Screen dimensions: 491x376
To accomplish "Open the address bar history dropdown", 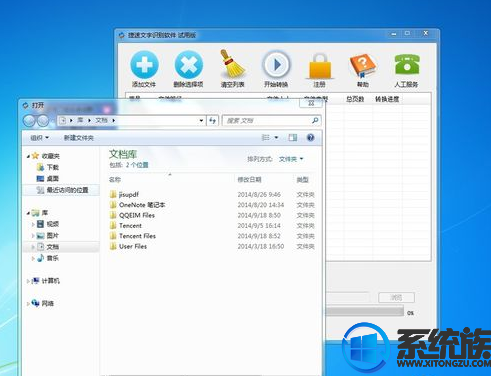I will 201,120.
